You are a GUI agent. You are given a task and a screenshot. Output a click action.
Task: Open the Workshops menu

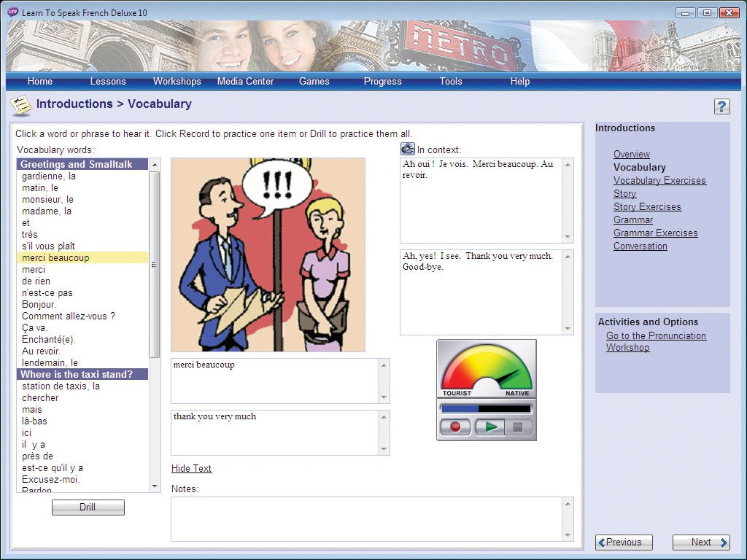[x=177, y=81]
